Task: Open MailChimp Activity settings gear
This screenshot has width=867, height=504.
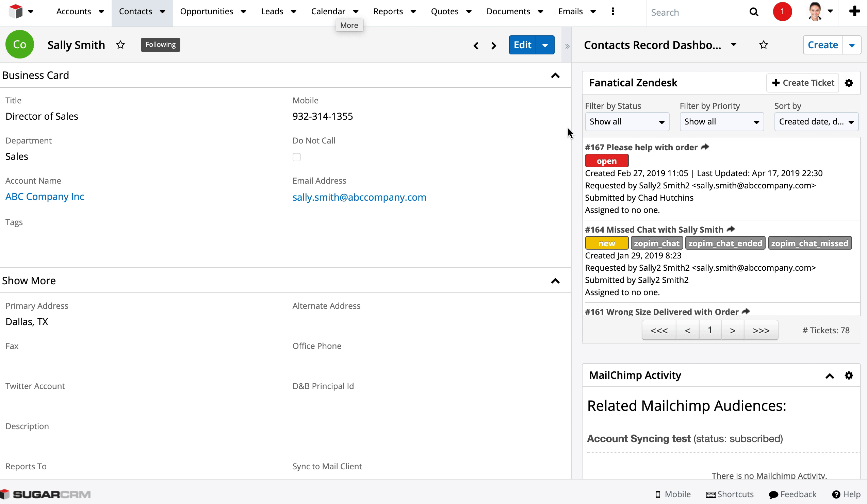Action: 849,375
